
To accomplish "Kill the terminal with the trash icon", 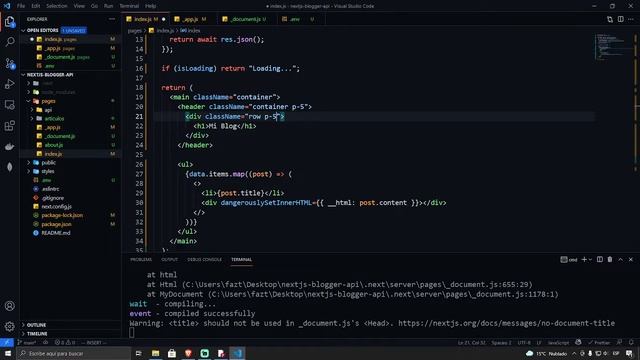I will [x=610, y=260].
